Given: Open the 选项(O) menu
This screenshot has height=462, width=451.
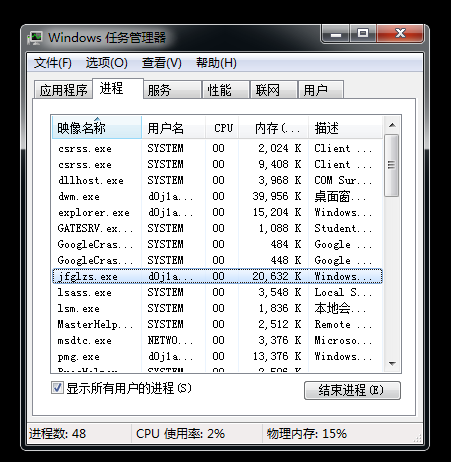Looking at the screenshot, I should pos(107,63).
